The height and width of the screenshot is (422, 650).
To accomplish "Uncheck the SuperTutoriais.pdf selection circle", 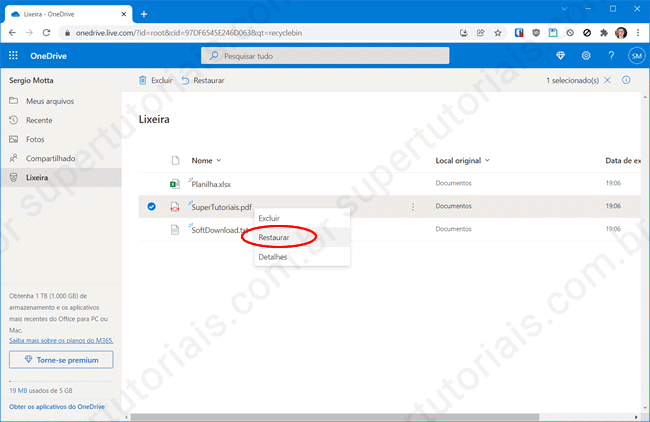I will [151, 207].
